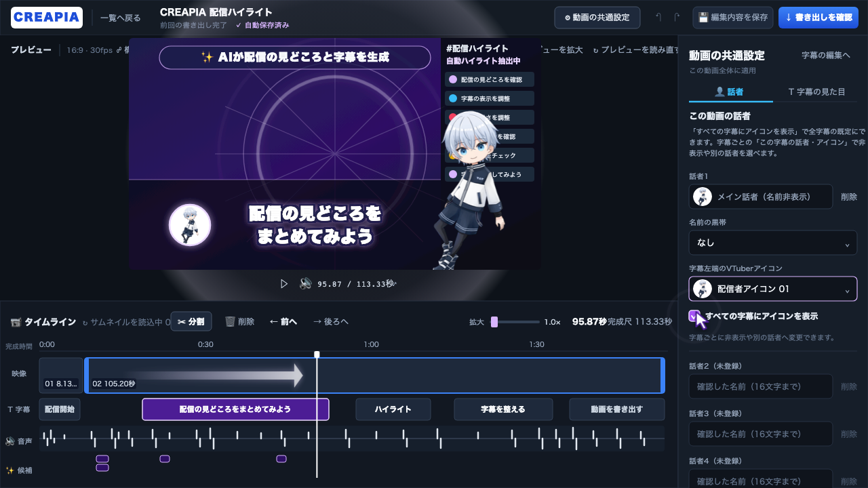Click the #配信ハイライト heading in the preview

click(477, 48)
